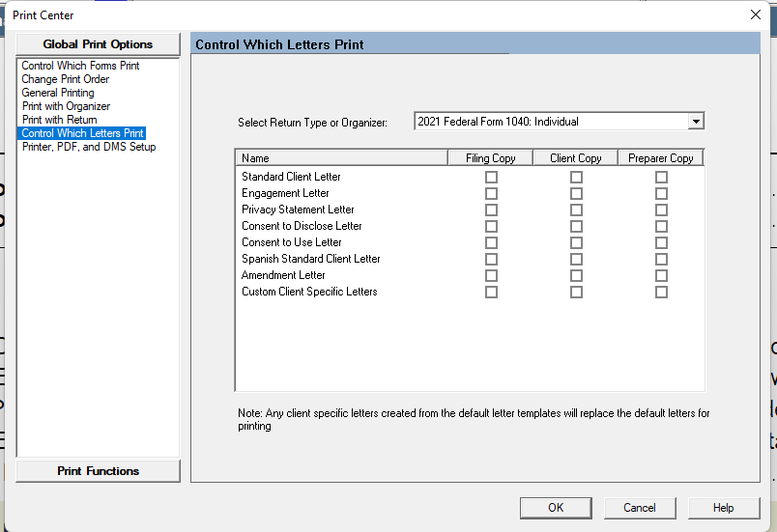Tick Preparer Copy for Privacy Statement Letter

tap(661, 210)
